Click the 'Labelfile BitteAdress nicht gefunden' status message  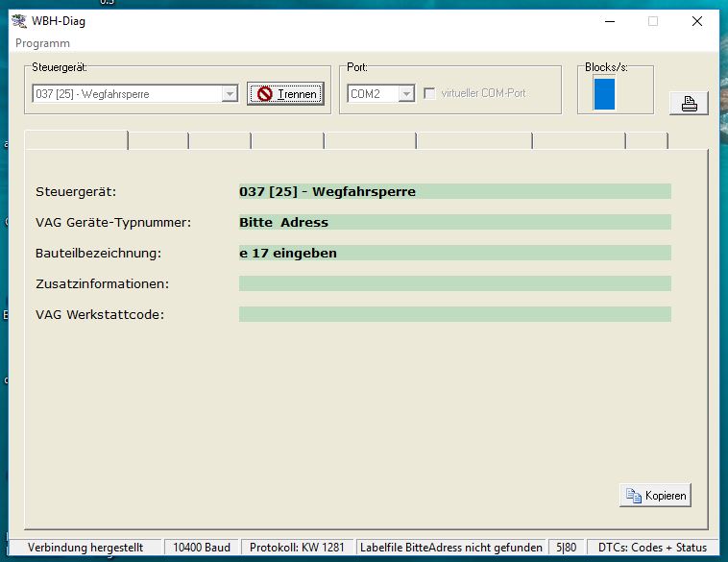[450, 548]
